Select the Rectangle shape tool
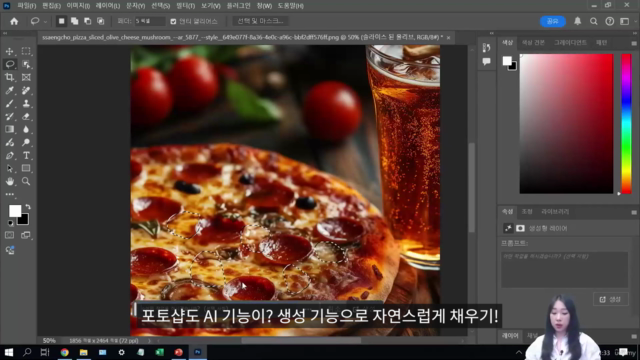The width and height of the screenshot is (640, 360). pos(26,168)
